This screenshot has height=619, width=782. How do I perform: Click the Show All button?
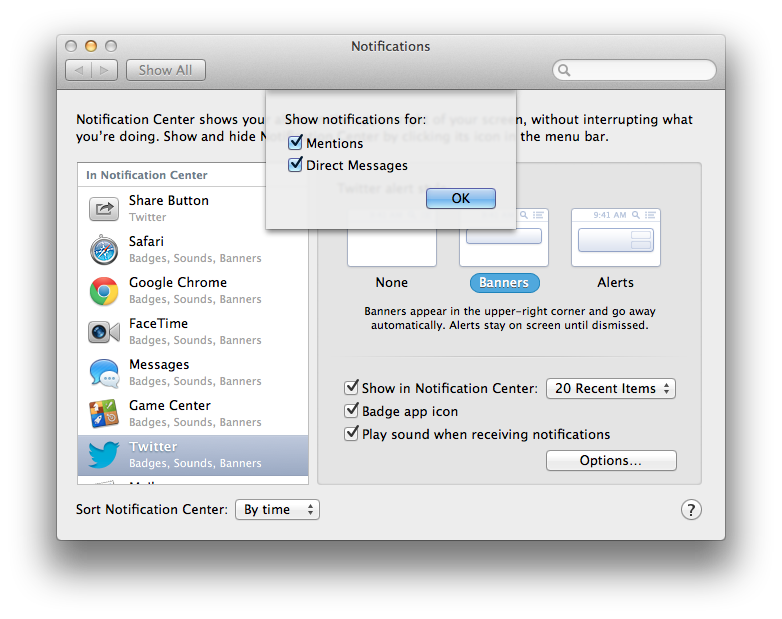pos(166,70)
